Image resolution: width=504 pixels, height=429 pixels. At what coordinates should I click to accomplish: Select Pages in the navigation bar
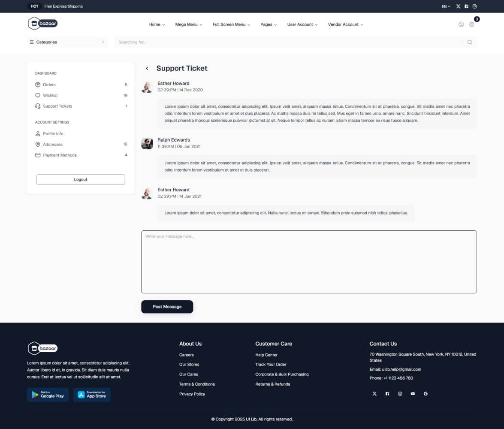click(x=266, y=24)
